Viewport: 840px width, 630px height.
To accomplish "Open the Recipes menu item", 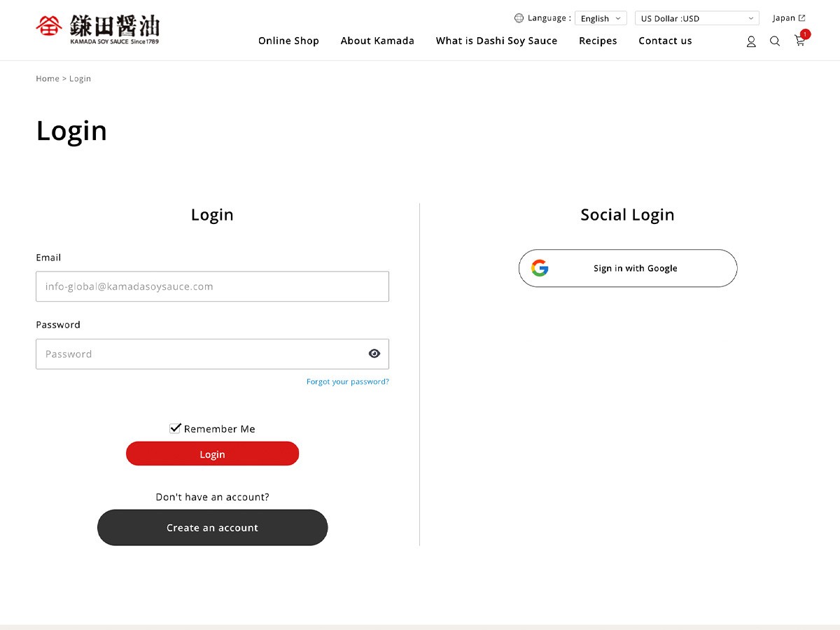I will point(598,41).
